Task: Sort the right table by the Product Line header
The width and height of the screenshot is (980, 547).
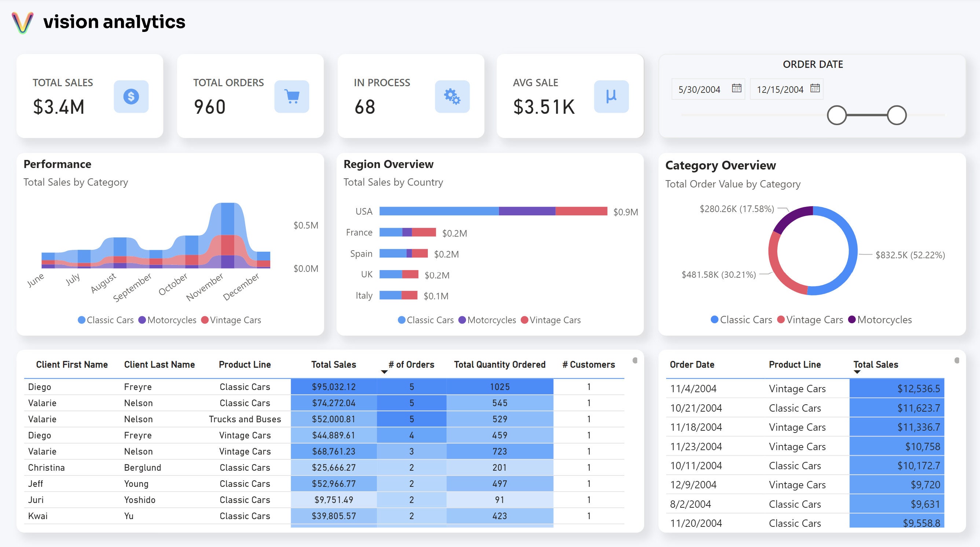Action: (x=794, y=364)
